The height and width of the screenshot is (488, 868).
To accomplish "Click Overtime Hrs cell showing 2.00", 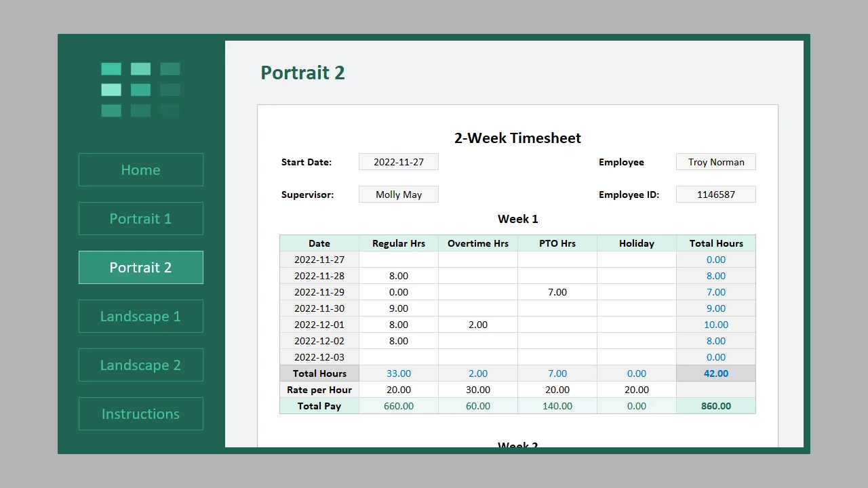I will tap(478, 325).
